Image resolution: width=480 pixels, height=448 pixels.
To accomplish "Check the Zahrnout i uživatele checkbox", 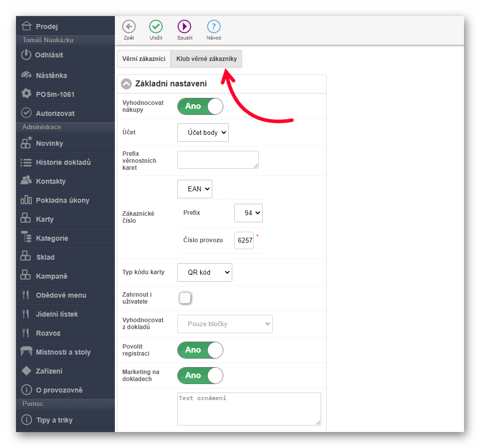I will 185,298.
